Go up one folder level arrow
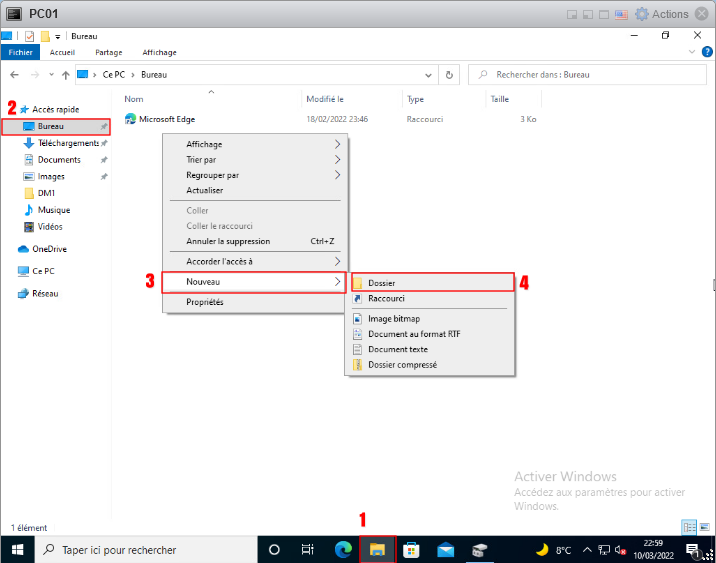The width and height of the screenshot is (716, 563). pyautogui.click(x=66, y=75)
